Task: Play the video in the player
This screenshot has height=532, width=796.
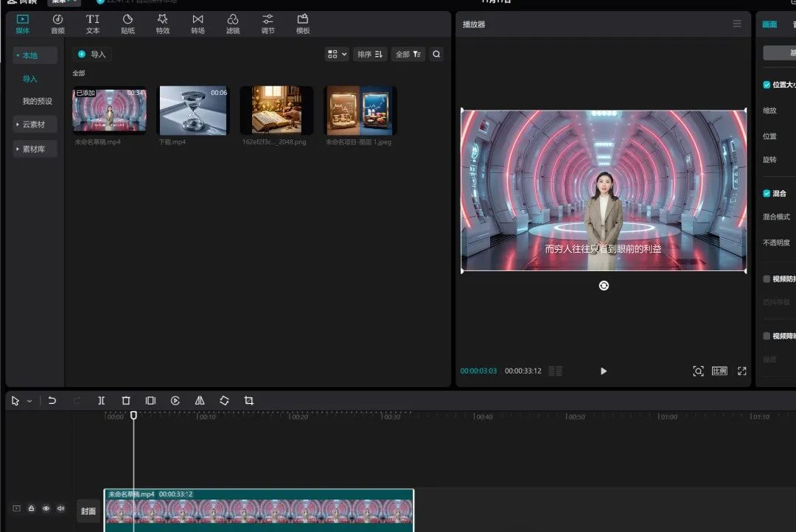Action: 604,371
